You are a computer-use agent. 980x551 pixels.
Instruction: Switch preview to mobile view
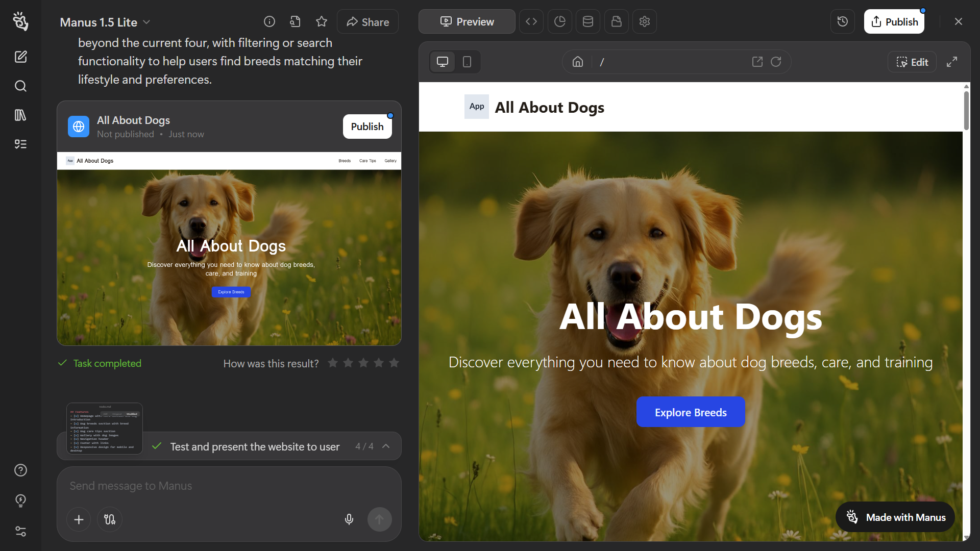[x=467, y=61]
